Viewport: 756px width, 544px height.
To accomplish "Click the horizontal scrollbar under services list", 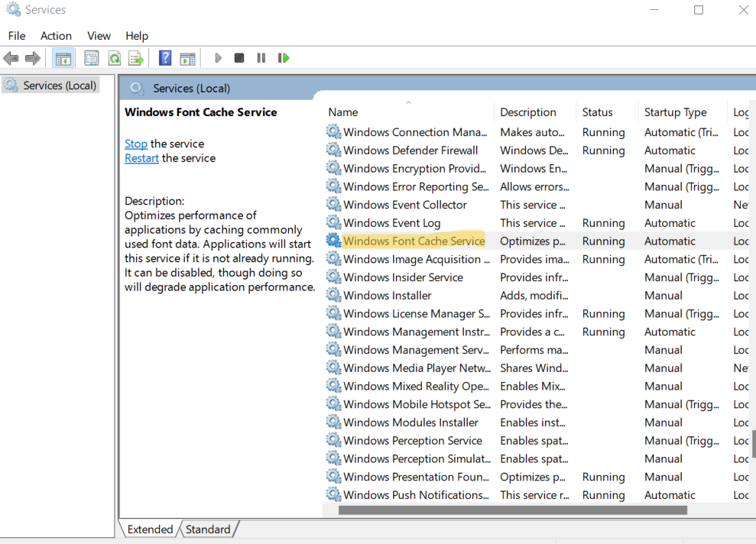I will tap(512, 510).
